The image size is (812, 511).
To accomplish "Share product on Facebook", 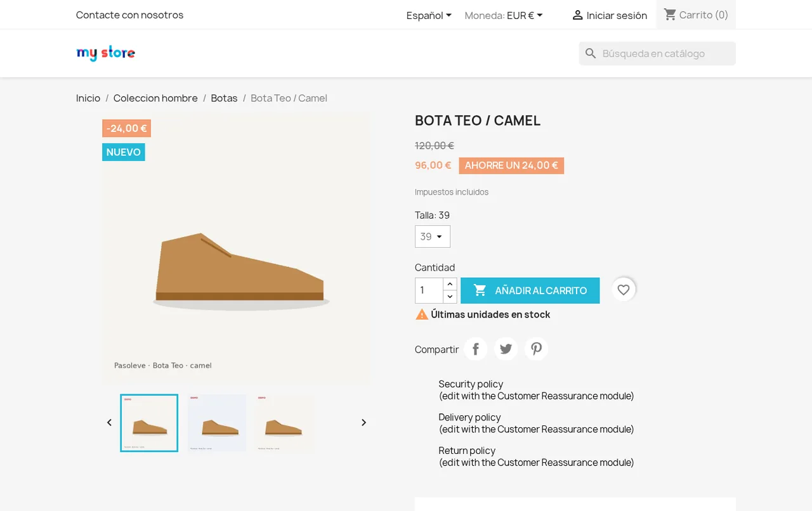I will 475,349.
